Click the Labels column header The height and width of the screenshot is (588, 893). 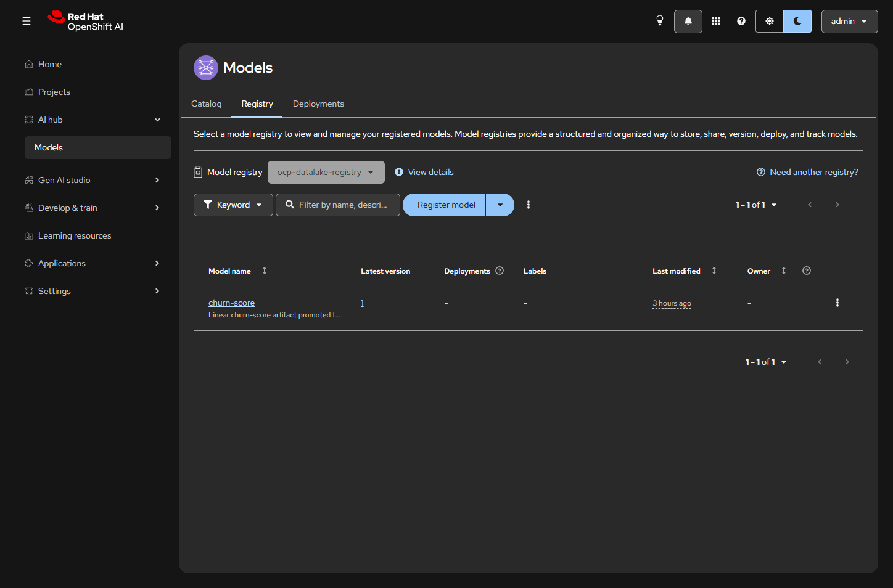(x=535, y=271)
